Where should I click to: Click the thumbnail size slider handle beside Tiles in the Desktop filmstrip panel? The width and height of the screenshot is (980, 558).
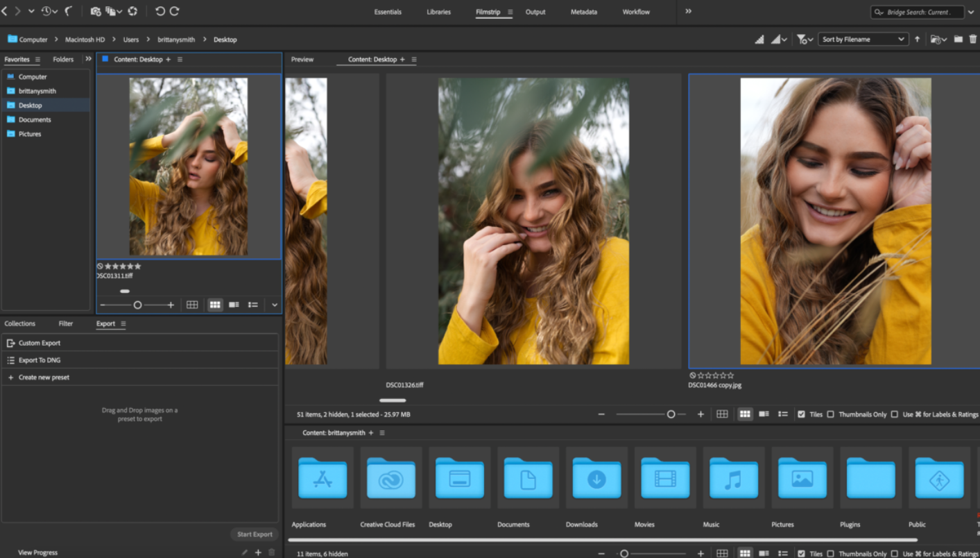[671, 414]
